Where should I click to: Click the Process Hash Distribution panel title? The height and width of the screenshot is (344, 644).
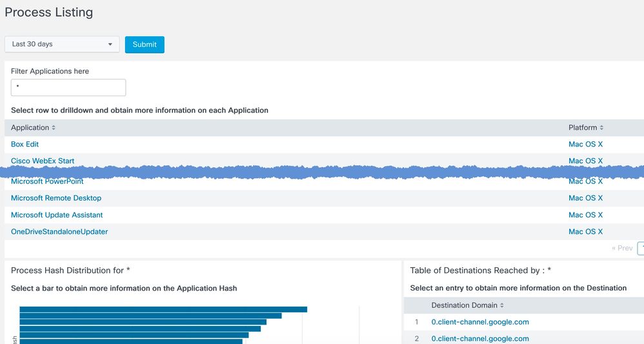(70, 270)
